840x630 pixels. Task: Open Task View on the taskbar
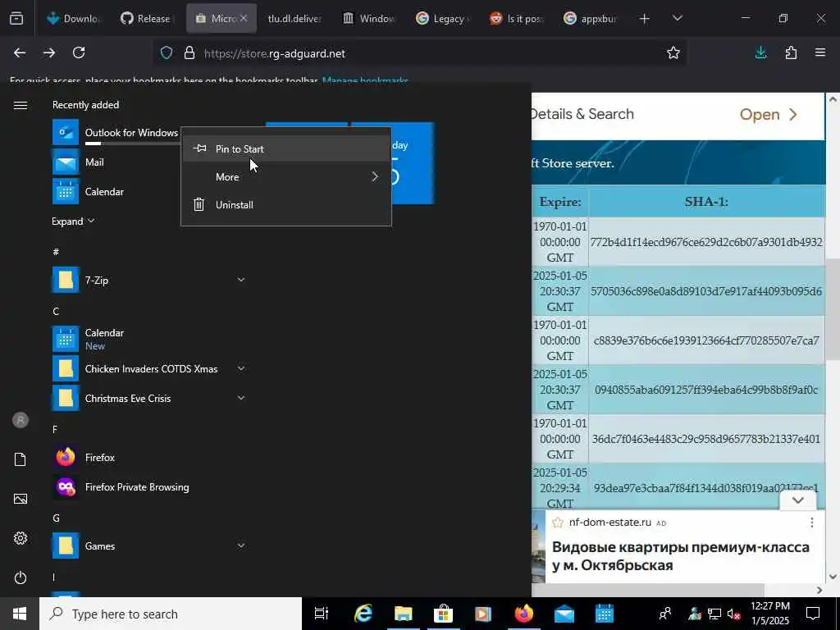coord(322,614)
